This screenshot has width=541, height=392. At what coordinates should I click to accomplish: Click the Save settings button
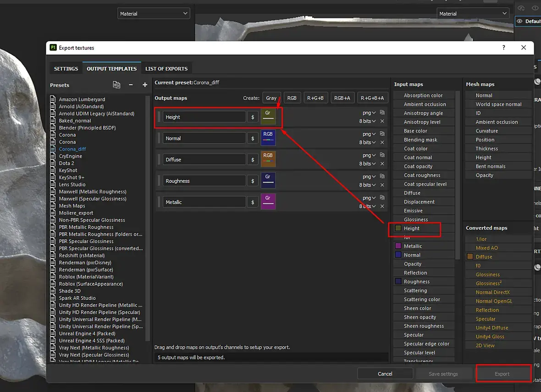click(443, 374)
